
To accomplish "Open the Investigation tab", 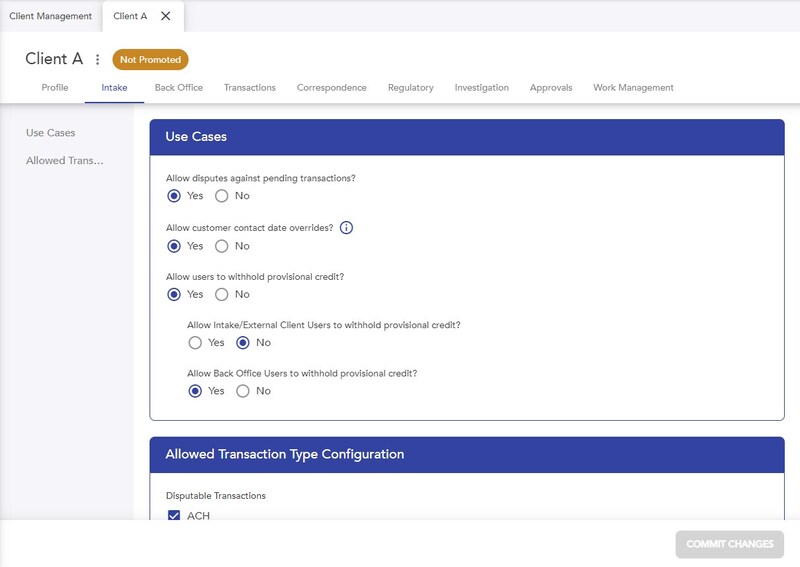I will coord(482,87).
